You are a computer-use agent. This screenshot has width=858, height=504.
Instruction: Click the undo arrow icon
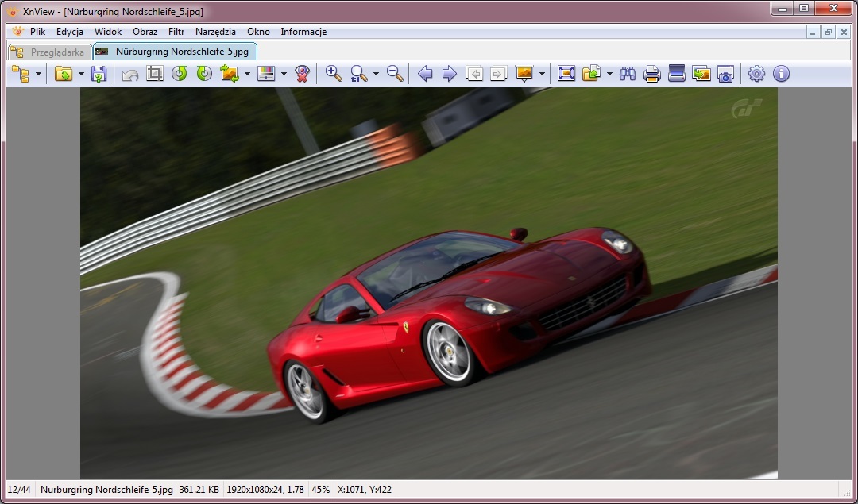130,74
